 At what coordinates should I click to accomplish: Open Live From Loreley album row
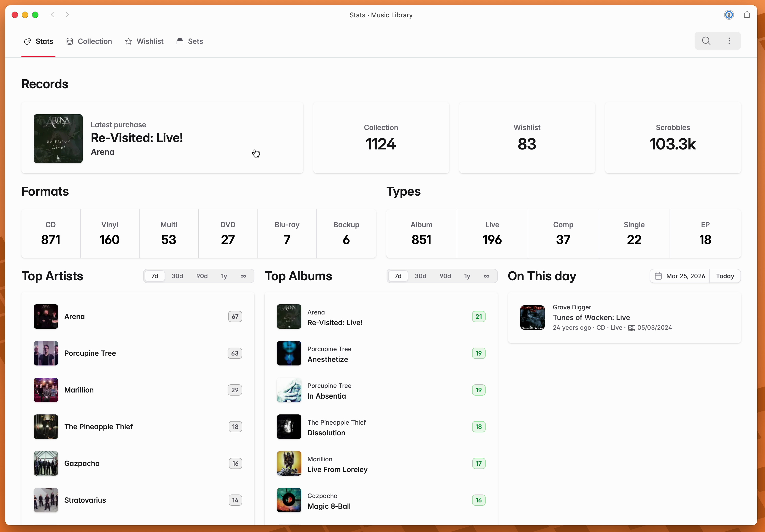[x=381, y=463]
